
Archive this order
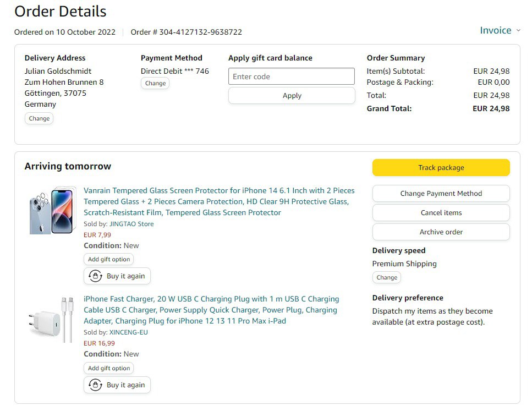coord(441,232)
